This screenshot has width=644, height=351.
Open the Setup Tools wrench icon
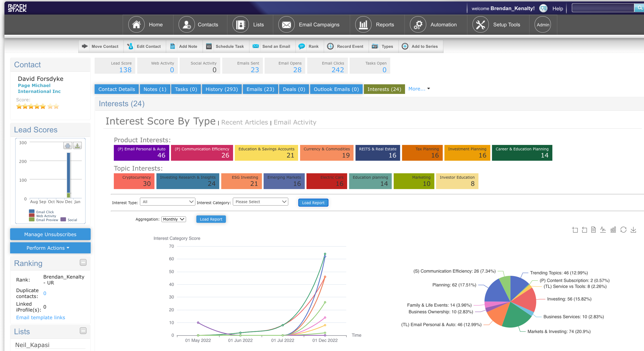[480, 24]
